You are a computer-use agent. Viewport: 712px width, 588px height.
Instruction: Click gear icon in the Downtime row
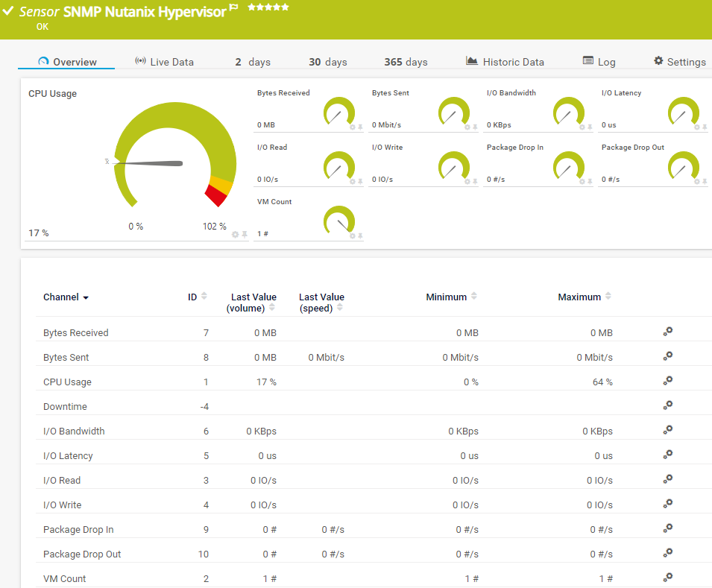click(668, 405)
